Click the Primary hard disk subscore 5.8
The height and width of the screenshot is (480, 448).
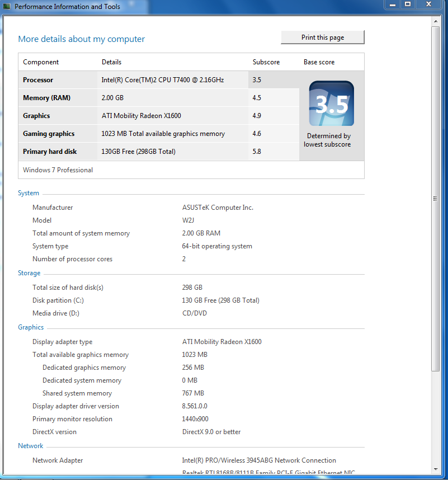[257, 152]
